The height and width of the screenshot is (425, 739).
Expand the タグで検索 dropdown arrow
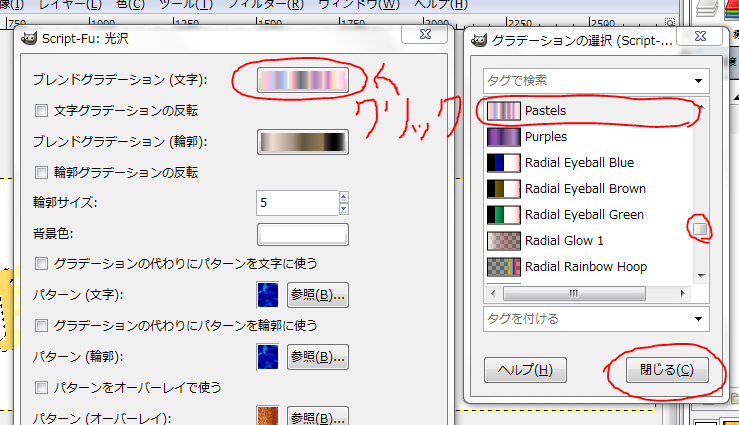[698, 81]
